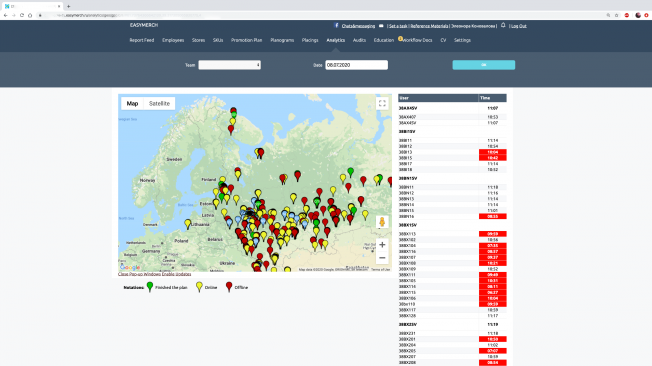Open the Analytics menu
This screenshot has height=366, width=652.
336,40
